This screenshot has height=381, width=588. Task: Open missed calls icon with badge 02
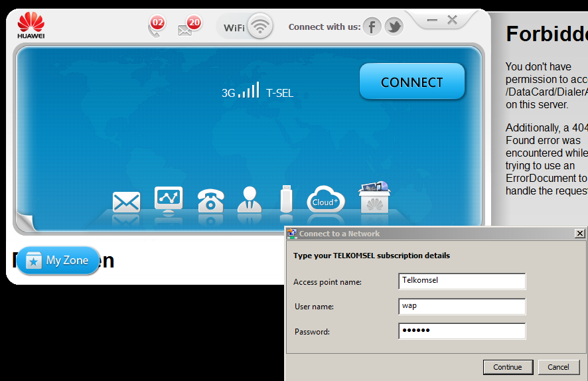[x=157, y=27]
